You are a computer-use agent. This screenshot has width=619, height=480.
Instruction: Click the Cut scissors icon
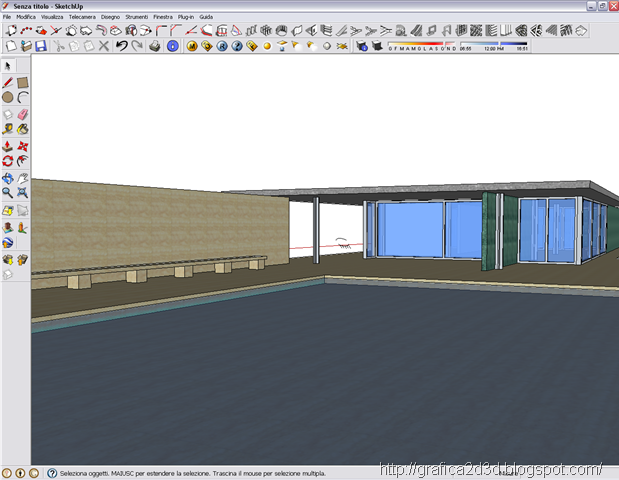tap(58, 46)
